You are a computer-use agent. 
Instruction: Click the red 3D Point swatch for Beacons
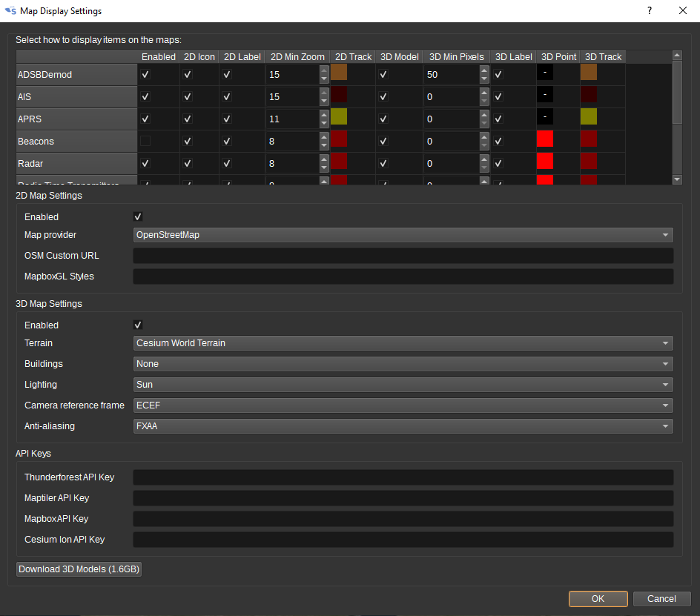coord(547,139)
